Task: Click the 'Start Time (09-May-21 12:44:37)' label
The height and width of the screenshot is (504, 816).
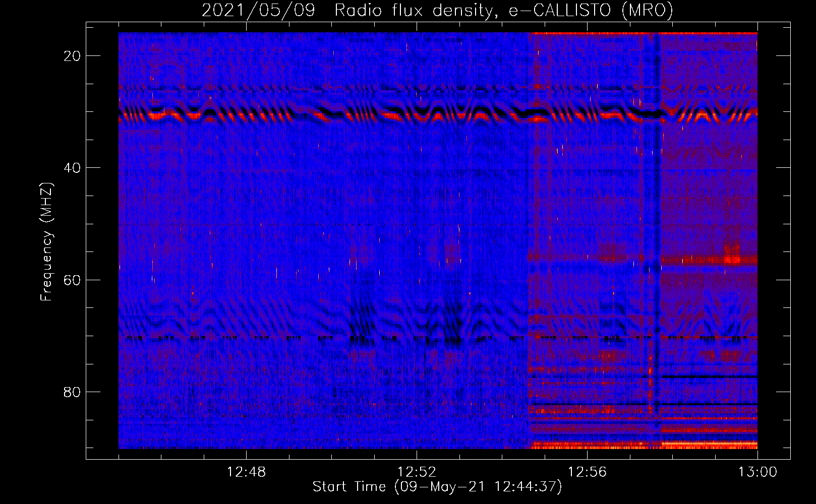Action: (437, 487)
